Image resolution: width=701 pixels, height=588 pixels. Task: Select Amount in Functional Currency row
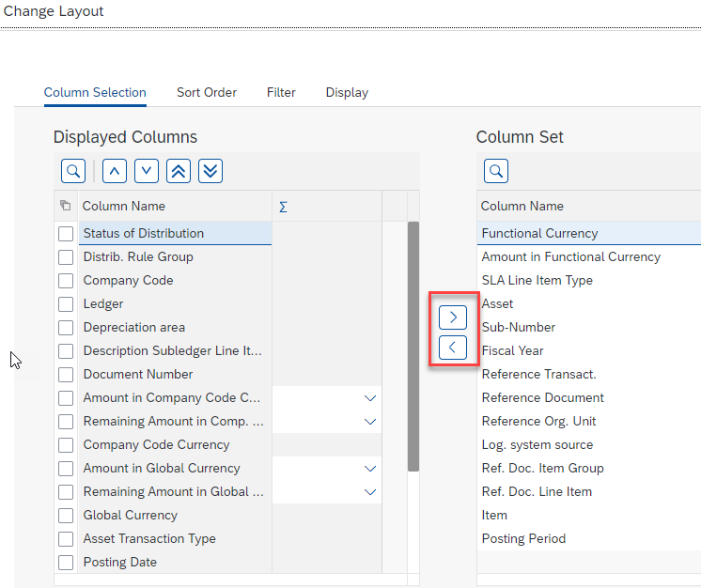(589, 257)
